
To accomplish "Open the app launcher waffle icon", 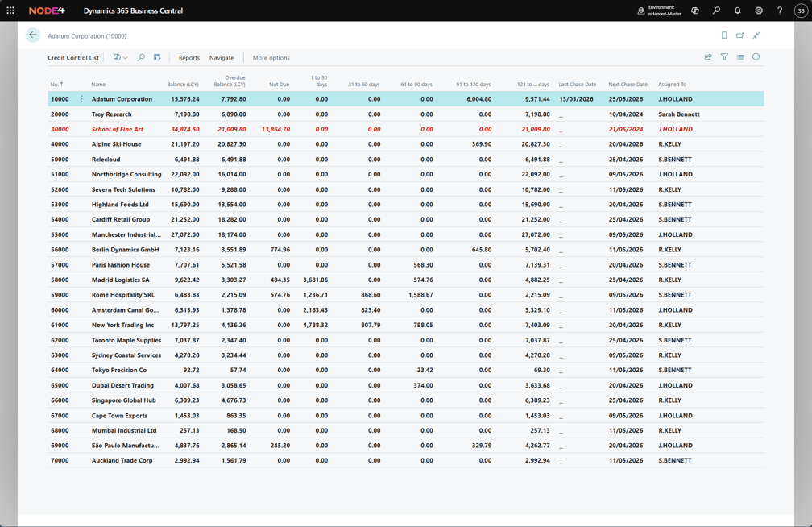I will (x=10, y=10).
